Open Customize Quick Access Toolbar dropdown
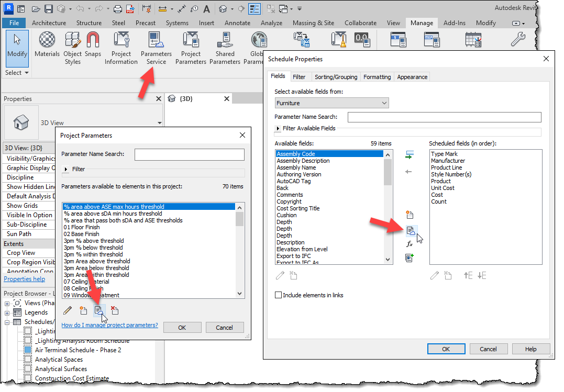Viewport: 564px width, 392px height. (x=299, y=9)
